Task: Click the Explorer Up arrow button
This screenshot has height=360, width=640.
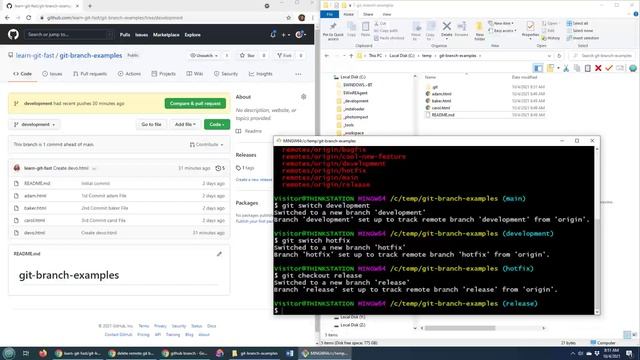Action: click(x=351, y=56)
